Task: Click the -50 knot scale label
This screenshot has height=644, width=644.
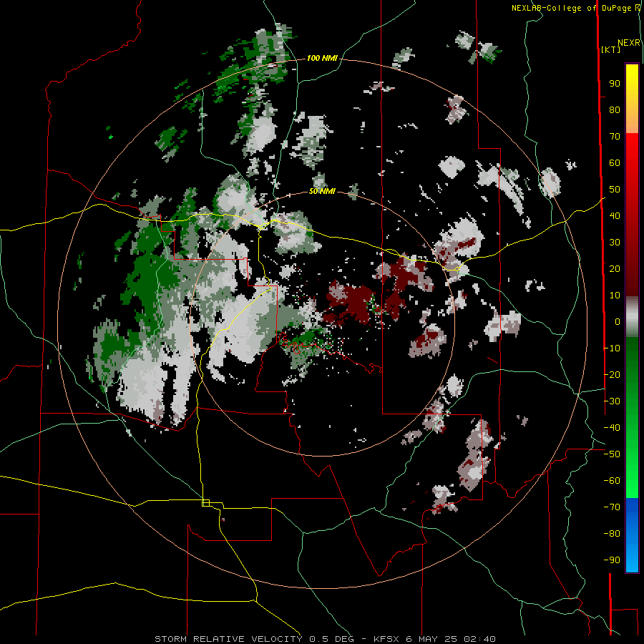Action: [612, 454]
